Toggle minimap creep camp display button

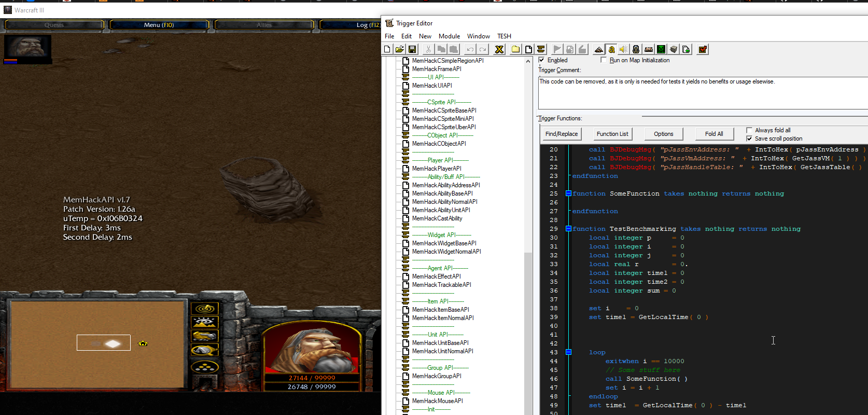click(205, 350)
